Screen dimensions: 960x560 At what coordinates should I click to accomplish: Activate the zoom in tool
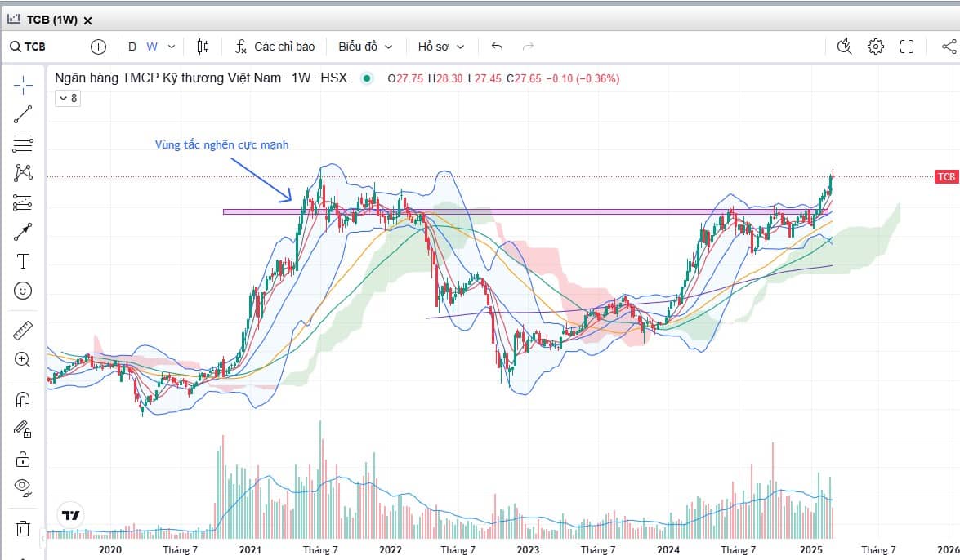coord(23,359)
